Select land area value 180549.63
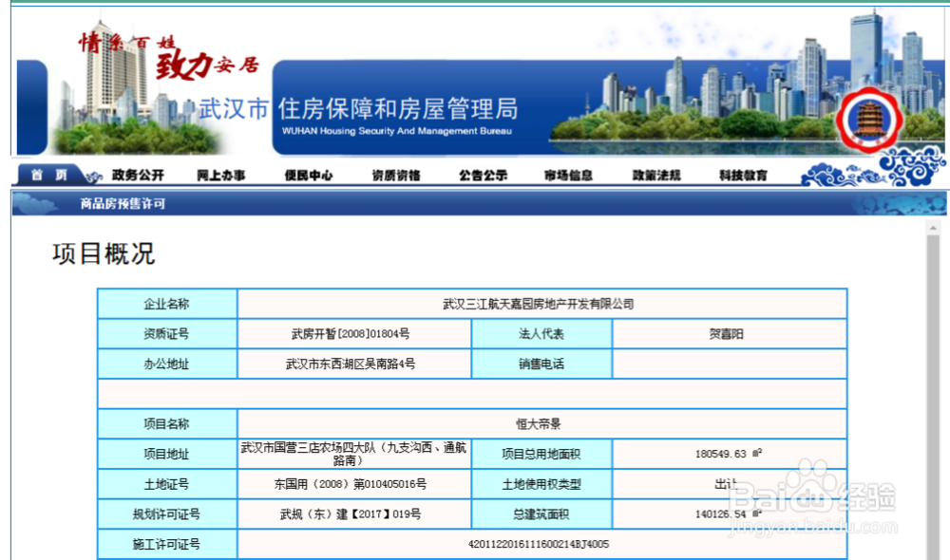 click(x=720, y=454)
